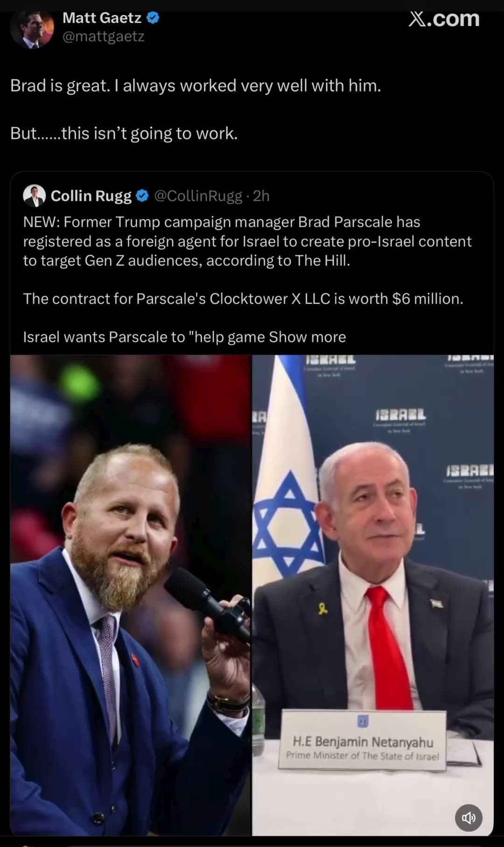Tap the verified badge beside Collin Rugg
504x847 pixels.
pos(142,196)
